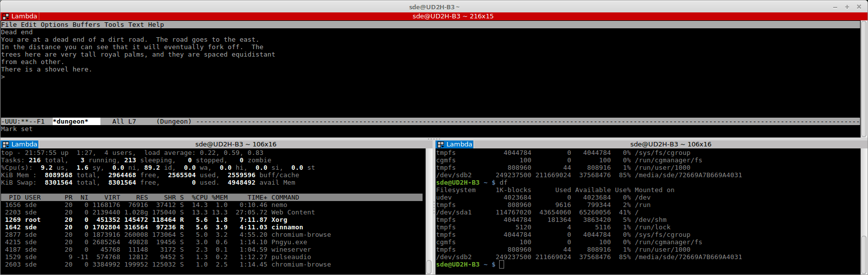Open the Emacs Help menu
This screenshot has width=868, height=275.
[x=156, y=25]
